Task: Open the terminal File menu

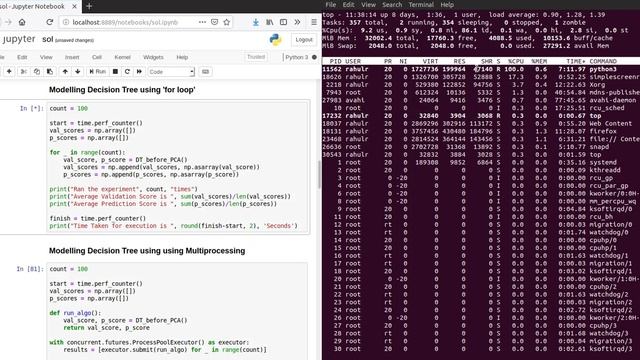Action: (x=331, y=5)
